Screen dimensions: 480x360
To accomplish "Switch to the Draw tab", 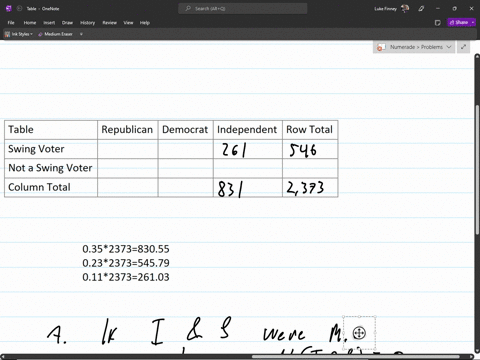I will [x=67, y=23].
